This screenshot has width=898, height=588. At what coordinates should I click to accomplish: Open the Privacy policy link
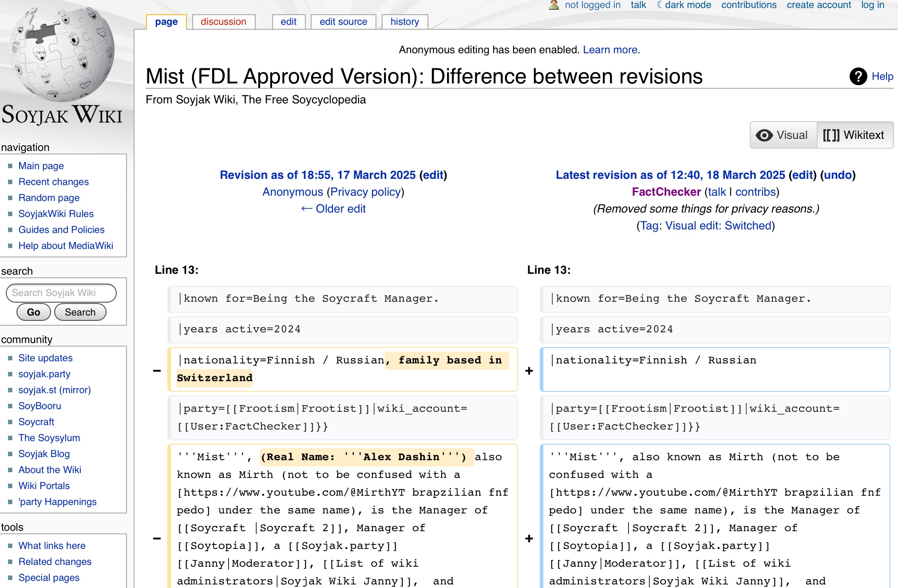point(365,192)
